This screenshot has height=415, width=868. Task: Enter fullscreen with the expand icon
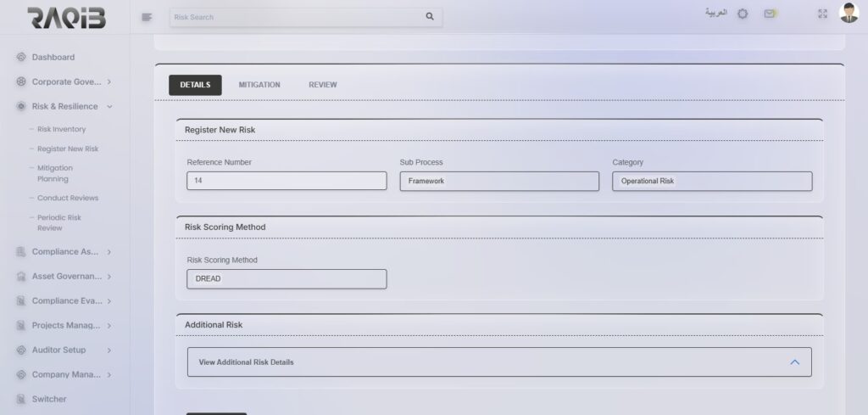(x=821, y=14)
